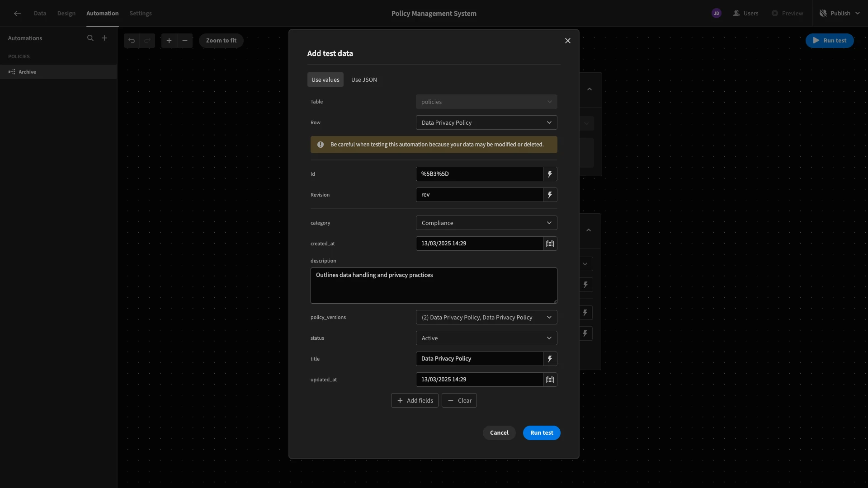The height and width of the screenshot is (488, 868).
Task: Select the Archive automation in the sidebar
Action: point(58,72)
